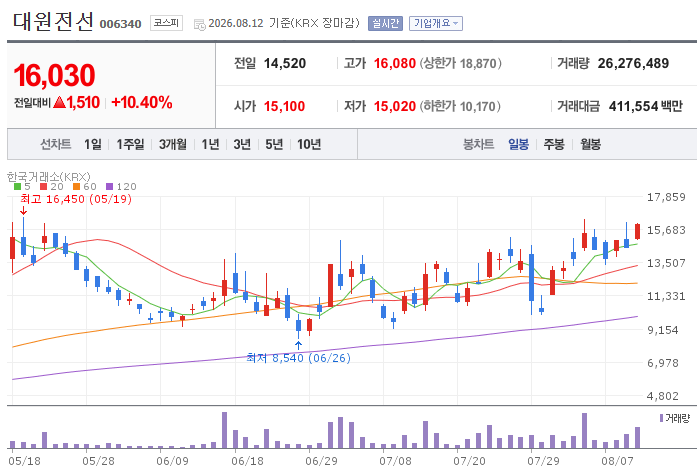The image size is (697, 471).
Task: Click the 최고 16,450 (05/19) marker label
Action: pos(76,199)
